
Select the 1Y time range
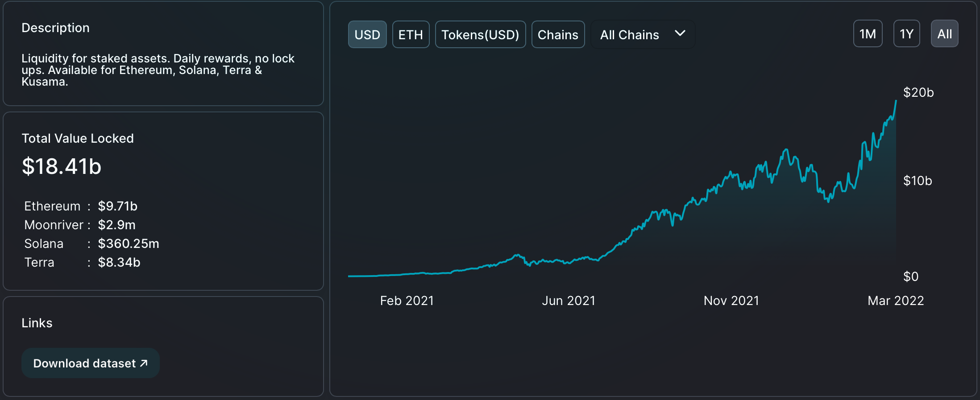coord(906,34)
